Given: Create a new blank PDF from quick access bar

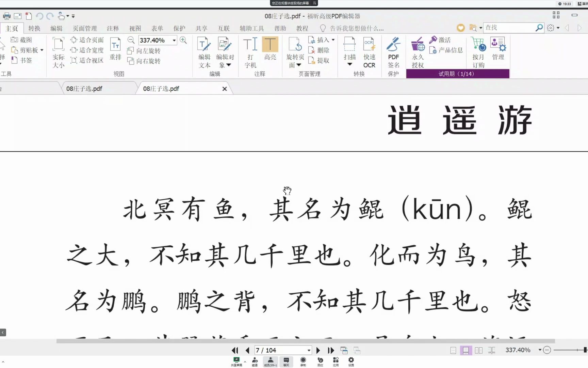Looking at the screenshot, I should (29, 16).
